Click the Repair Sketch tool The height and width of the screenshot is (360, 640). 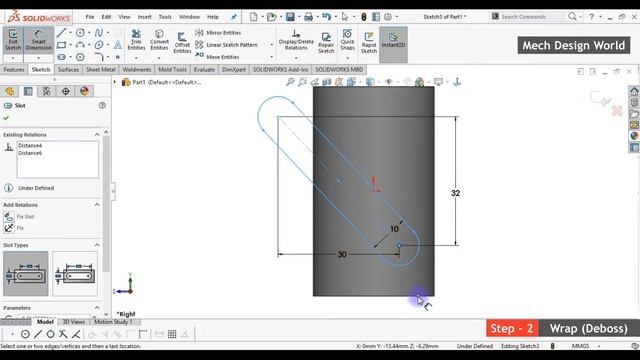coord(326,43)
